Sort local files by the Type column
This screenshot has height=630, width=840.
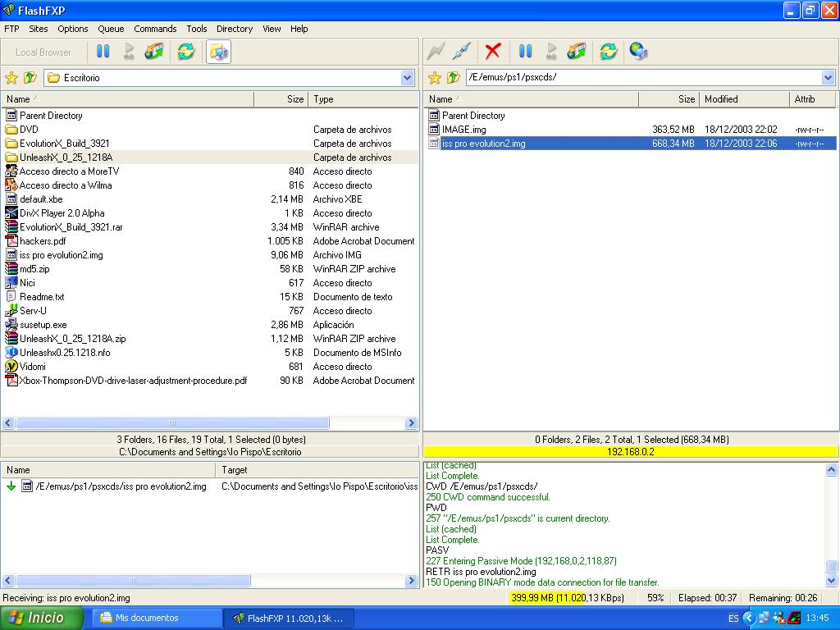click(x=363, y=99)
